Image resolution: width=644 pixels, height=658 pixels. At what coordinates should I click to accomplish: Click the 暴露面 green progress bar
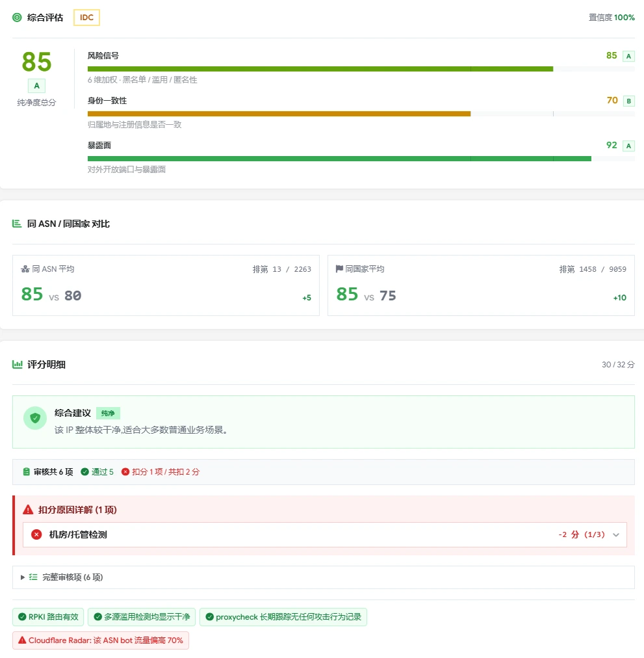[339, 159]
